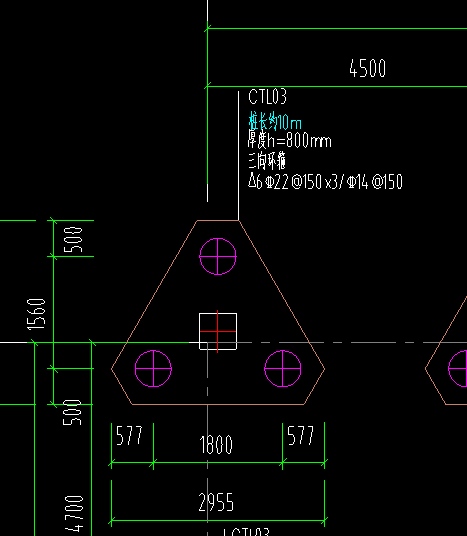467x536 pixels.
Task: Select the Φ22@150x3/Φ14@150 rebar annotation
Action: pyautogui.click(x=325, y=181)
